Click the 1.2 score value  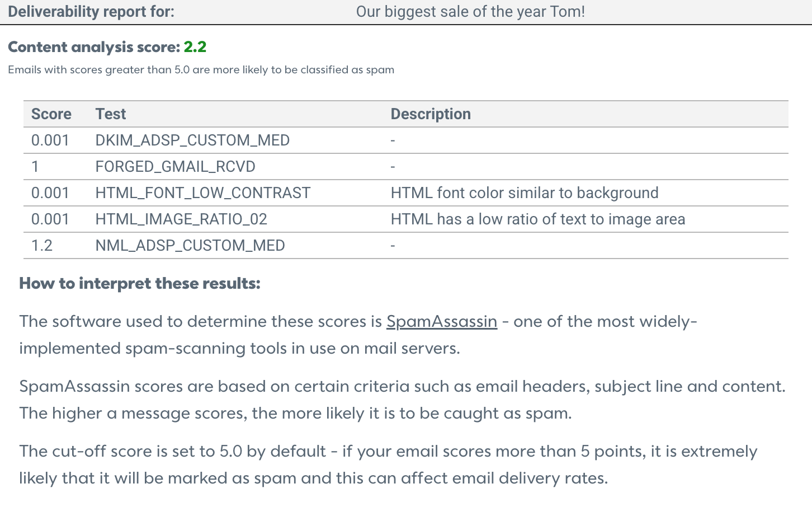[x=42, y=246]
